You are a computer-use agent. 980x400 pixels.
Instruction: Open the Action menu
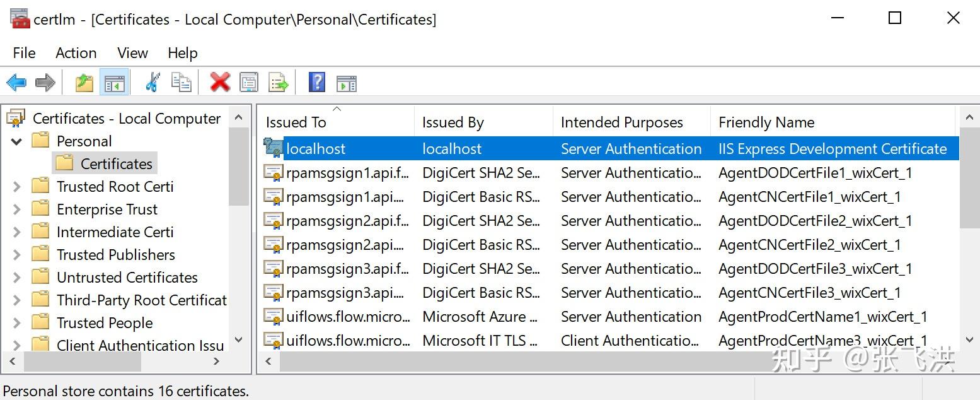pos(75,53)
